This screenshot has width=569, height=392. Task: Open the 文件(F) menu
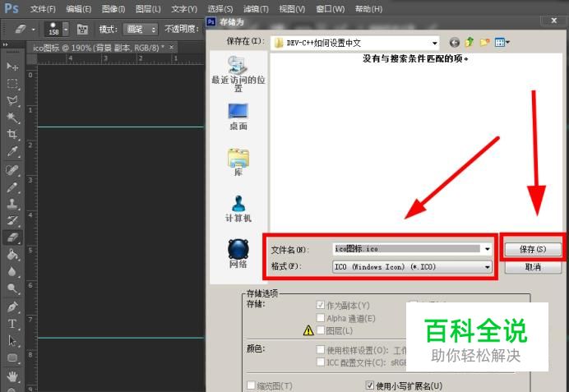(43, 9)
